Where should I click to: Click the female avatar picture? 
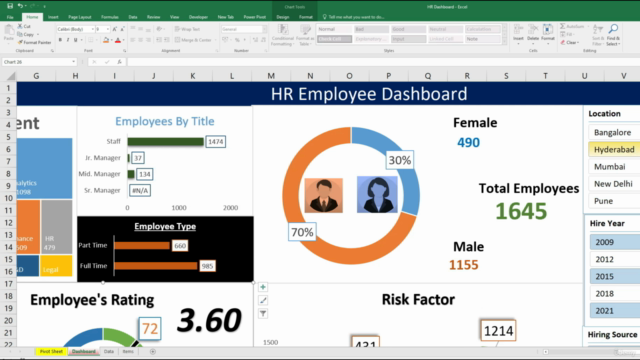[x=377, y=195]
